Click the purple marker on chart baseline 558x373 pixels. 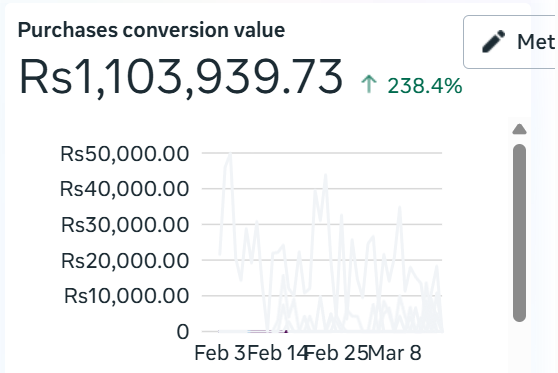(286, 331)
